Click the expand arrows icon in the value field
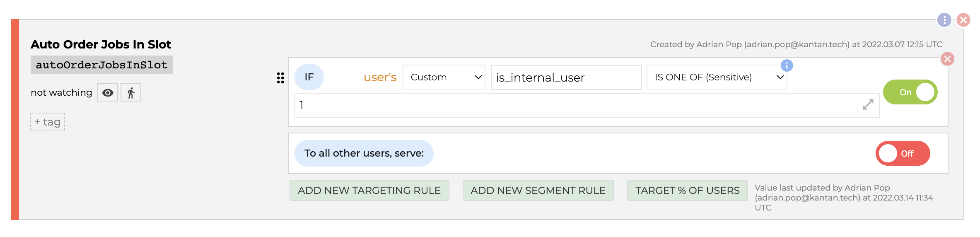980x237 pixels. (868, 105)
